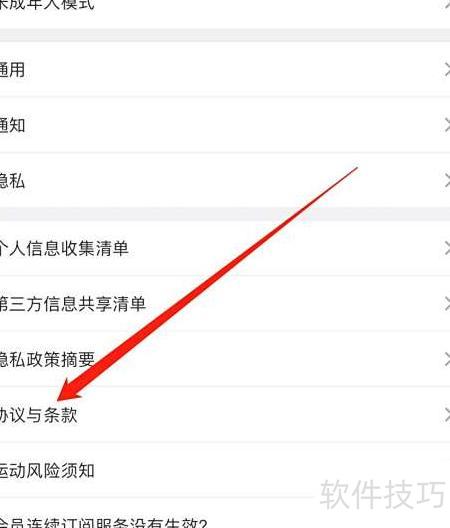Select 协议与条款 entry

pos(225,415)
